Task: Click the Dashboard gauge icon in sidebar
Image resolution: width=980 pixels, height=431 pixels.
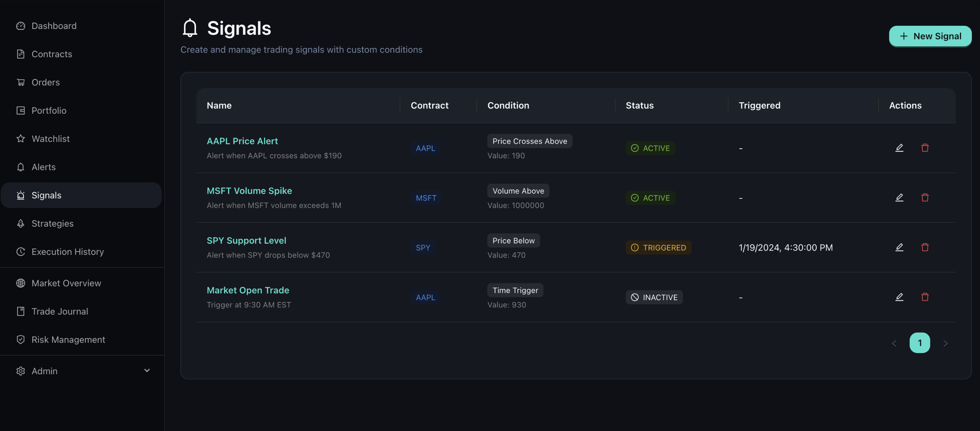Action: [x=21, y=26]
